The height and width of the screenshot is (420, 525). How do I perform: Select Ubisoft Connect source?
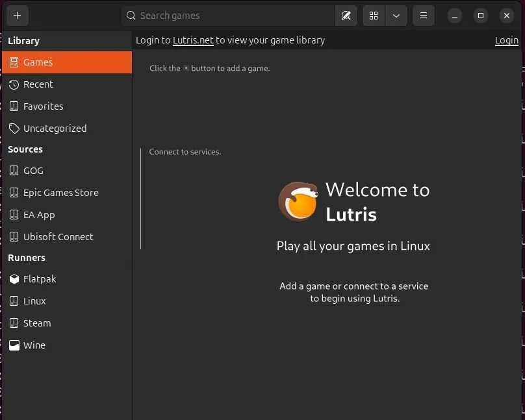(x=67, y=237)
